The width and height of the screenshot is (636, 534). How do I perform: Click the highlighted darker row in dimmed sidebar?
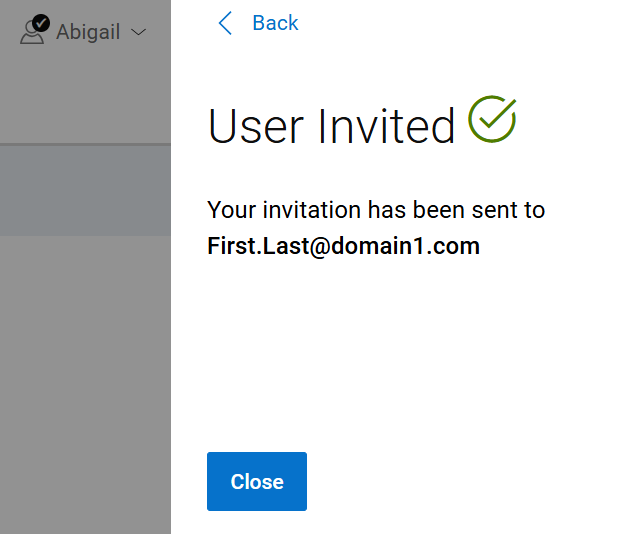pos(85,191)
